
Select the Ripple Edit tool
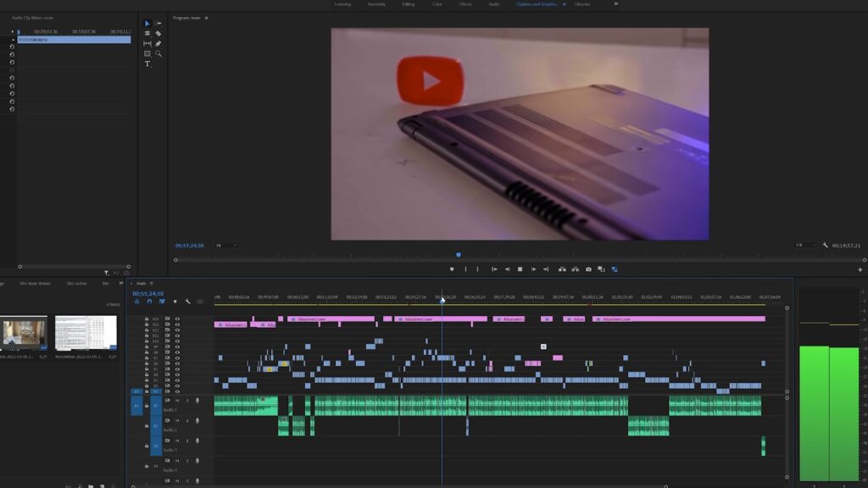click(x=147, y=34)
